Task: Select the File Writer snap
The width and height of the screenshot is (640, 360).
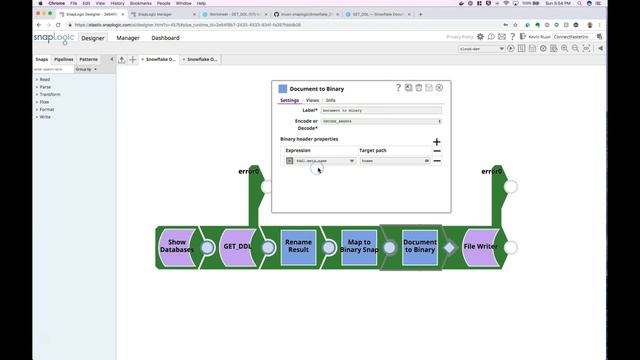Action: [480, 247]
